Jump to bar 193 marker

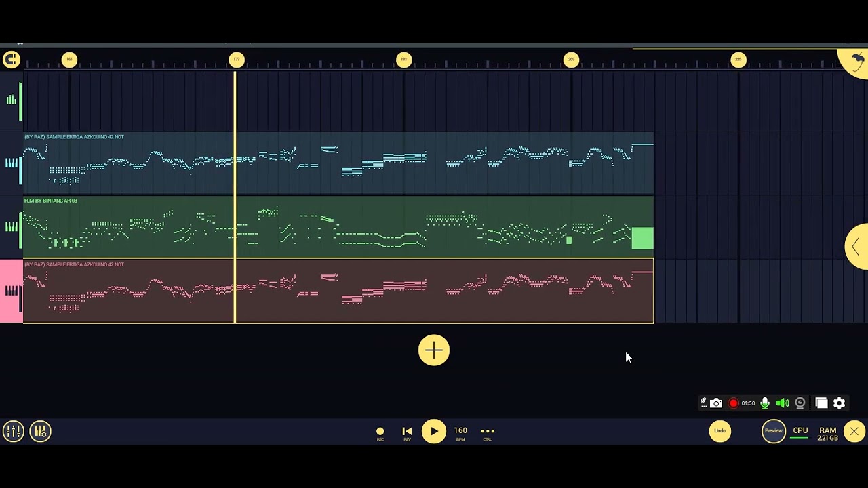403,60
